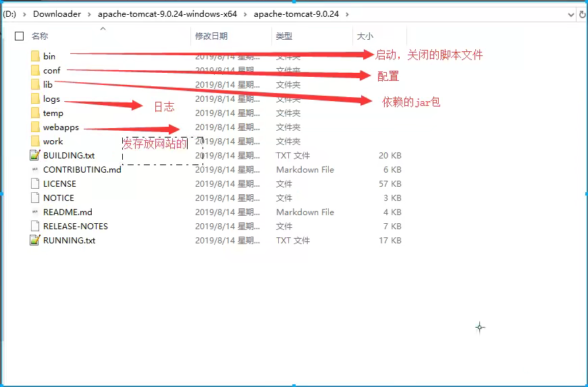Image resolution: width=588 pixels, height=387 pixels.
Task: Select the conf folder name
Action: pos(52,70)
